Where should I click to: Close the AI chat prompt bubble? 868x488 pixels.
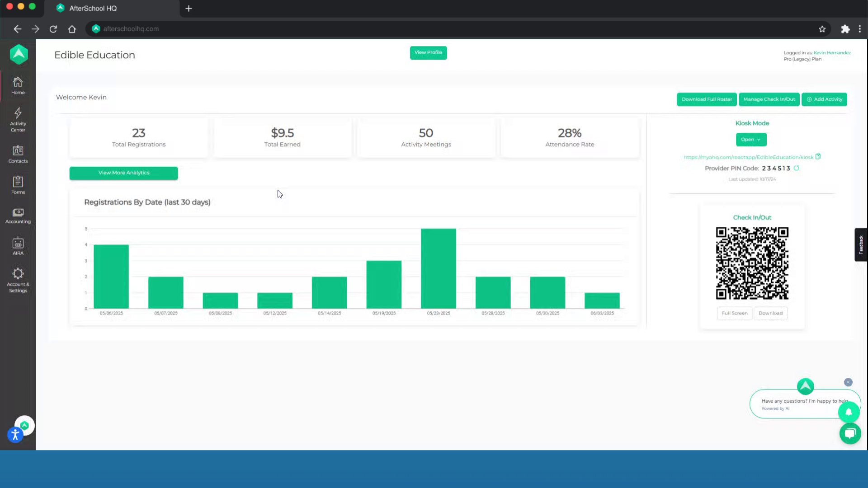(x=848, y=382)
